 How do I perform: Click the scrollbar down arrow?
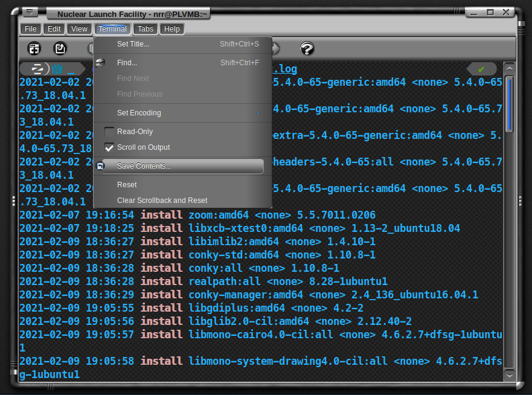point(509,375)
